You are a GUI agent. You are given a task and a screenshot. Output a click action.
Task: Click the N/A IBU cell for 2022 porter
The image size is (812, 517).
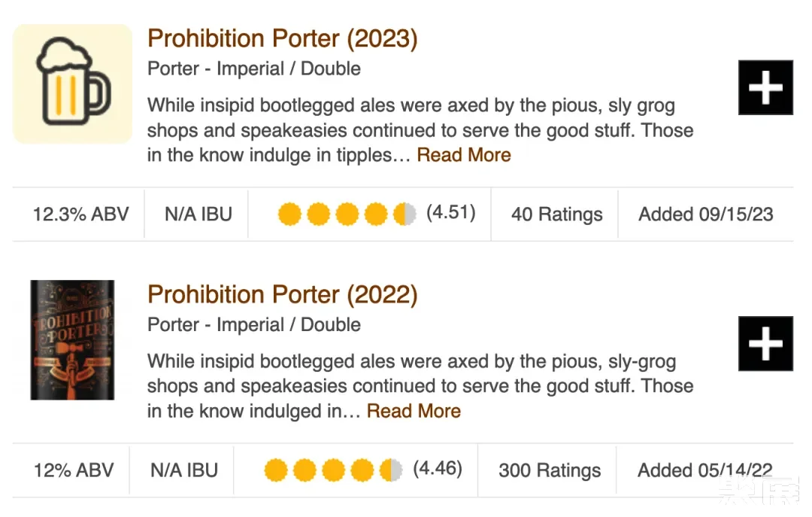[x=184, y=471]
